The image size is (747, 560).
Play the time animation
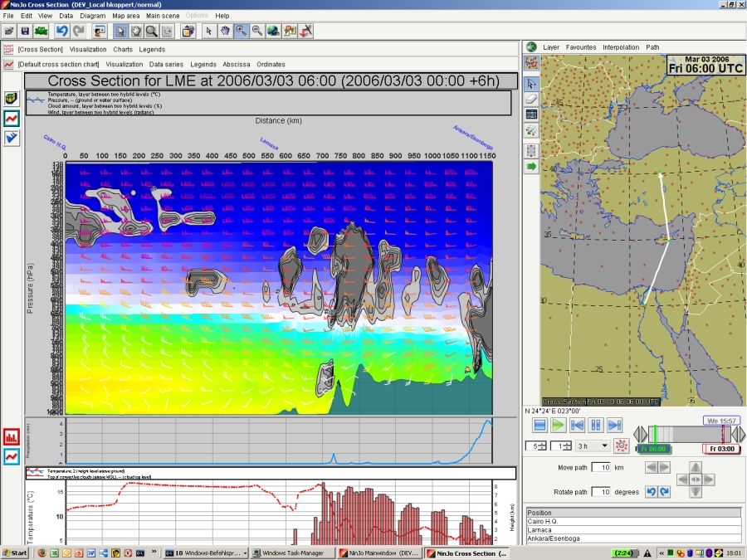pyautogui.click(x=558, y=425)
